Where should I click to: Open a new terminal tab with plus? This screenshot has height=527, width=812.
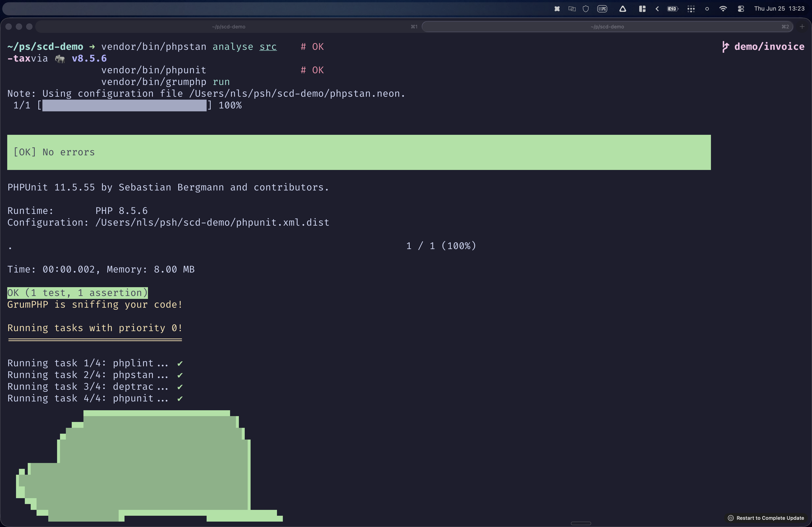pos(802,27)
